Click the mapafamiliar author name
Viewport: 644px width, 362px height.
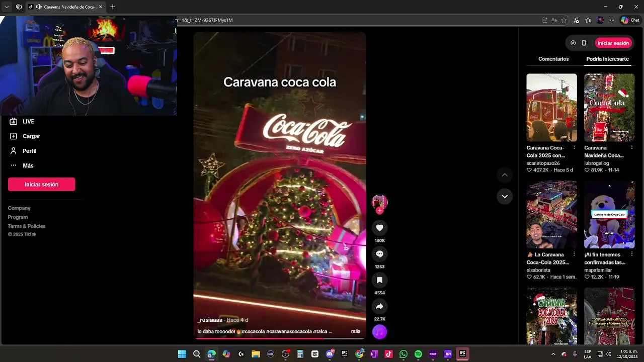(x=598, y=270)
